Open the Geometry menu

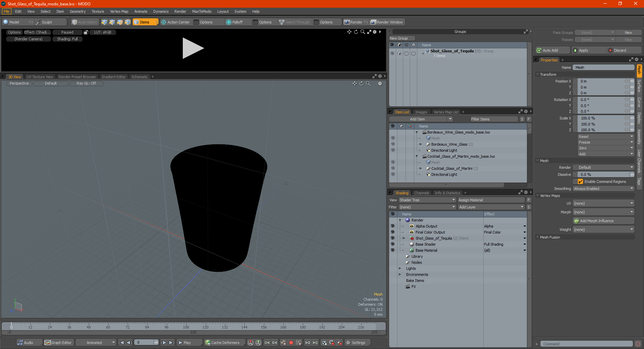click(77, 11)
